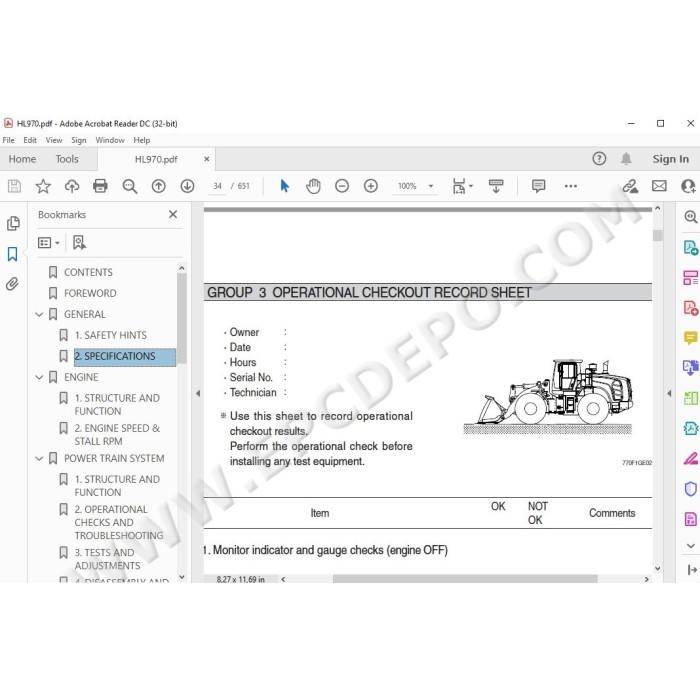
Task: Zoom out with minus icon
Action: (342, 186)
